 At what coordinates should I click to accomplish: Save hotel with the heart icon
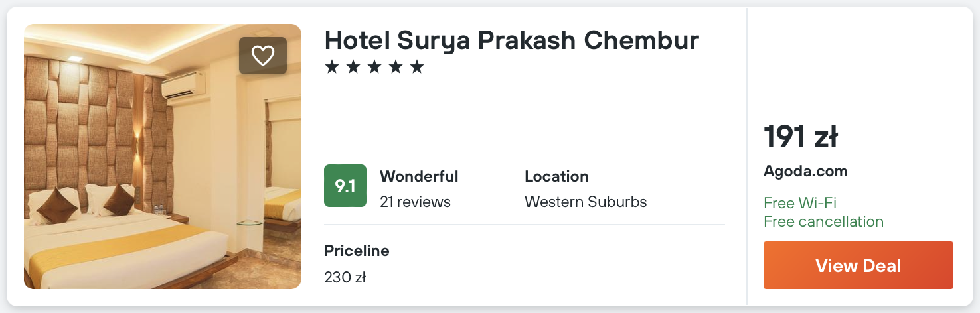coord(263,56)
